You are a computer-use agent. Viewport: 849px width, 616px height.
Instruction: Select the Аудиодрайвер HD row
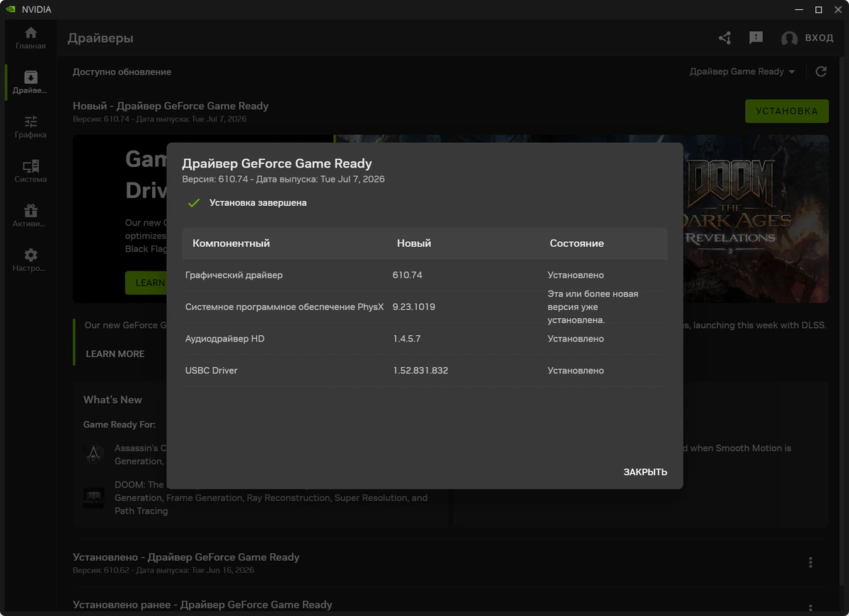424,339
